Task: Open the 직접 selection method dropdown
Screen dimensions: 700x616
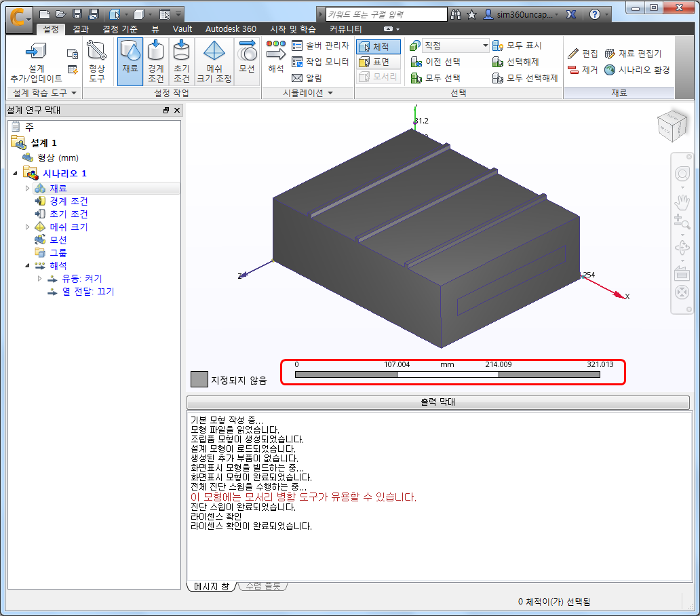Action: (x=455, y=45)
